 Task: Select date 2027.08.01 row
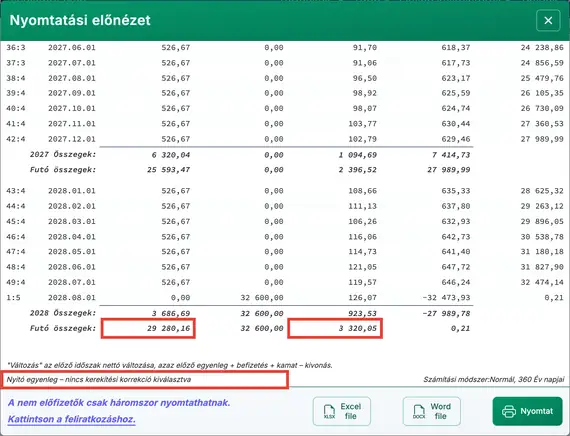click(72, 78)
